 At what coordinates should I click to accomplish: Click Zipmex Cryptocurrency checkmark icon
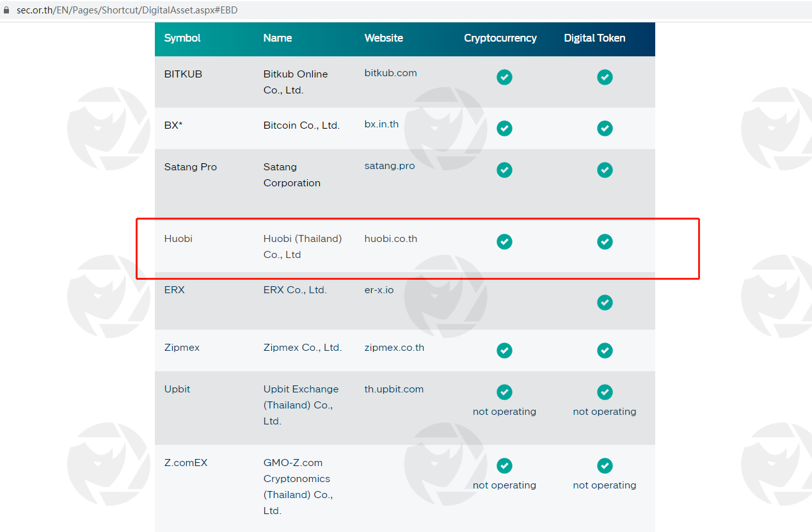(504, 350)
